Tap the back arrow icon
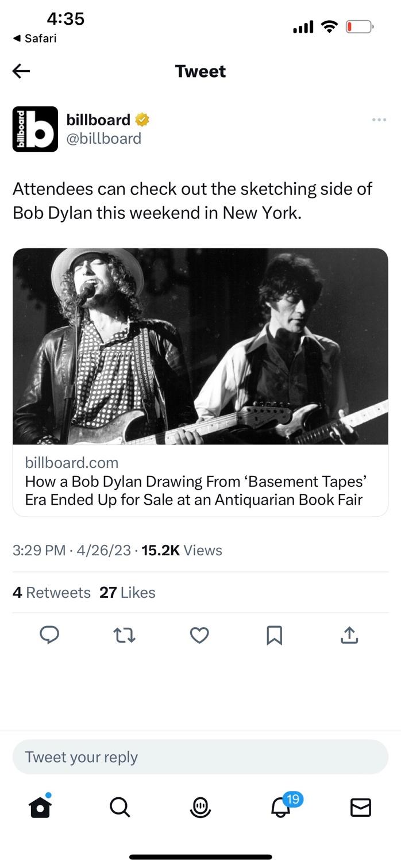 (x=21, y=71)
